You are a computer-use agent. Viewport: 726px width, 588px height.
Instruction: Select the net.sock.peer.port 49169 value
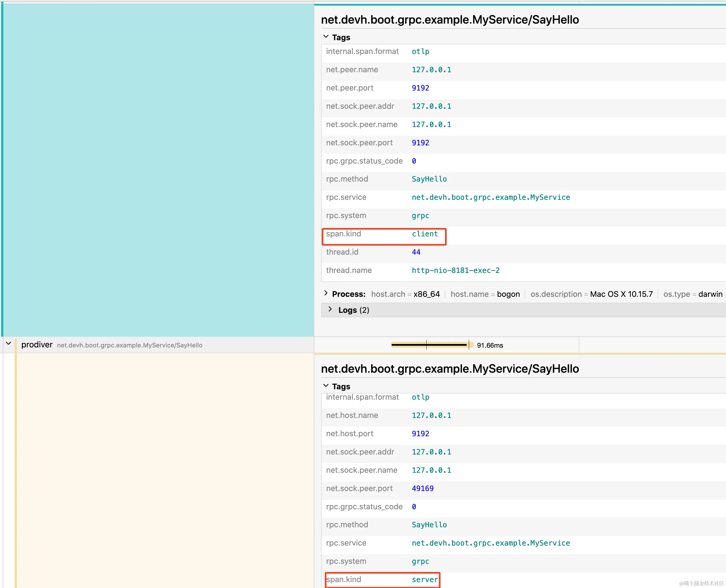422,489
